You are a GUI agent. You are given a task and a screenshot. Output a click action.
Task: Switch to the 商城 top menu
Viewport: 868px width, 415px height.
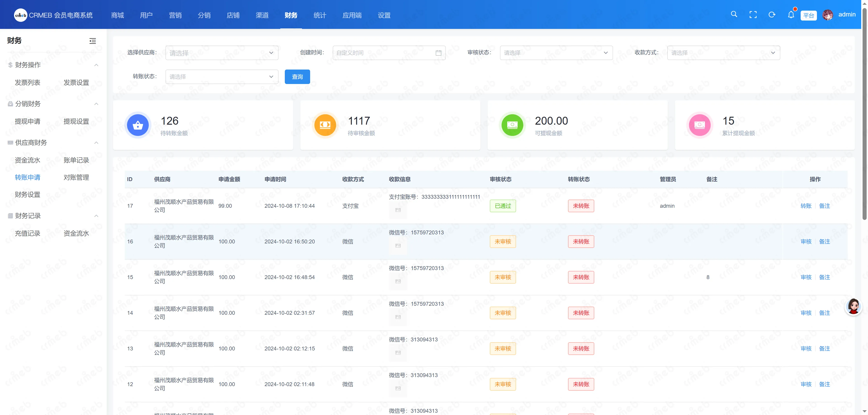pyautogui.click(x=118, y=15)
